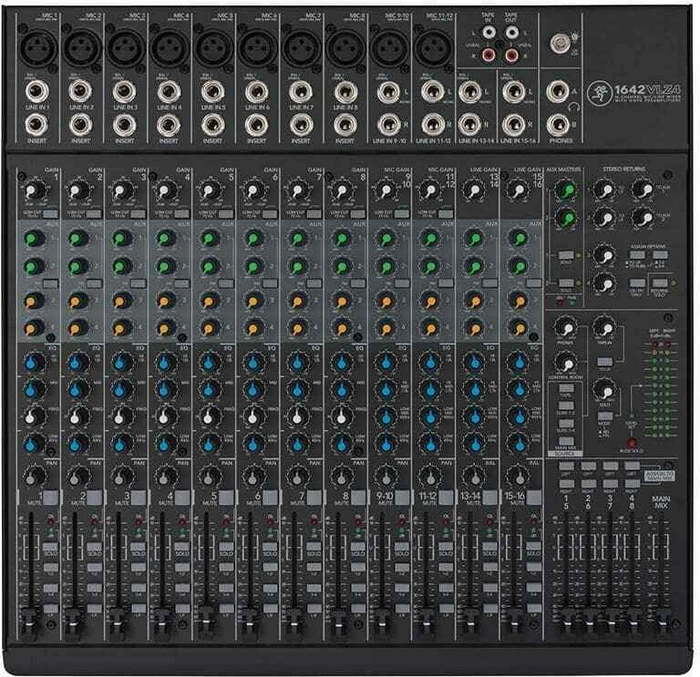Click channel 4's upper orange Aux knob

coord(166,301)
